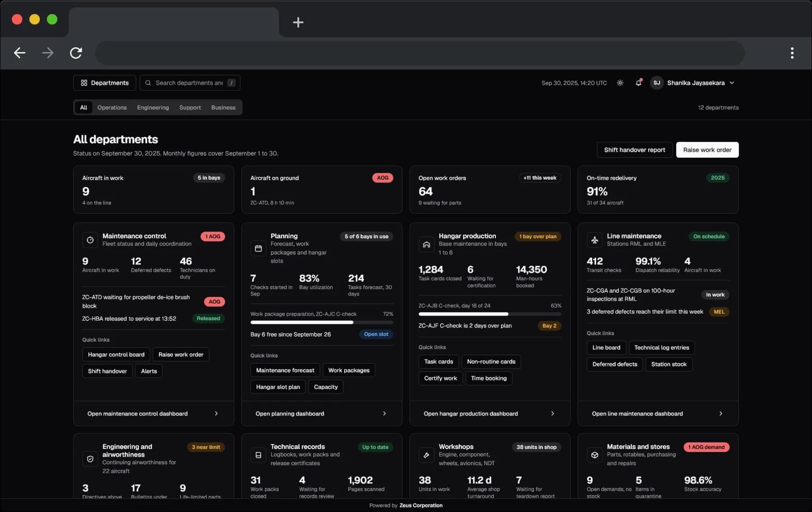Click the browser forward arrow
812x512 pixels.
[47, 53]
